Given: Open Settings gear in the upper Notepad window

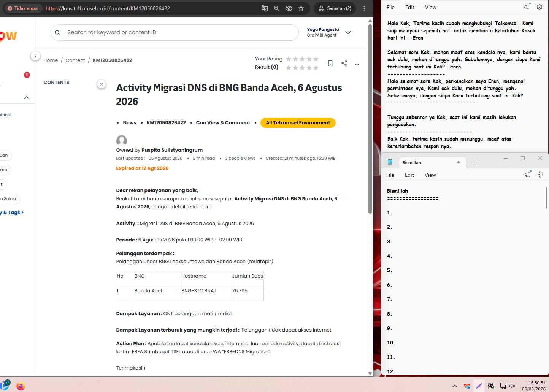Looking at the screenshot, I should point(539,7).
